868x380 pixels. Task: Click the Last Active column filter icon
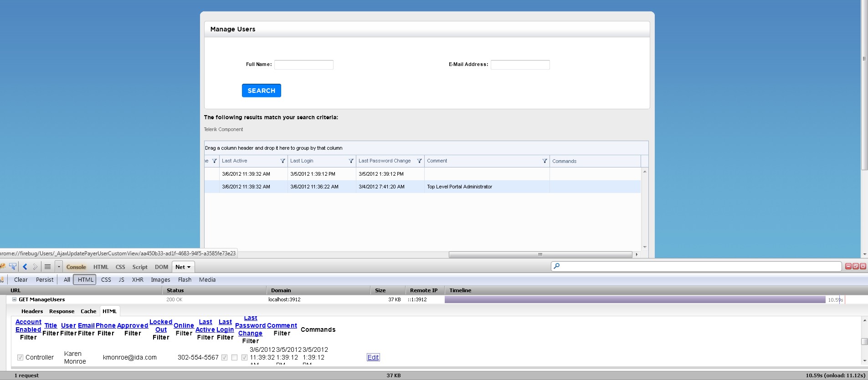(282, 161)
